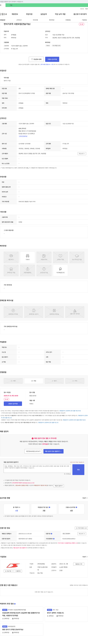Click 개인정보보호법 상세 보기 button

click(33, 451)
